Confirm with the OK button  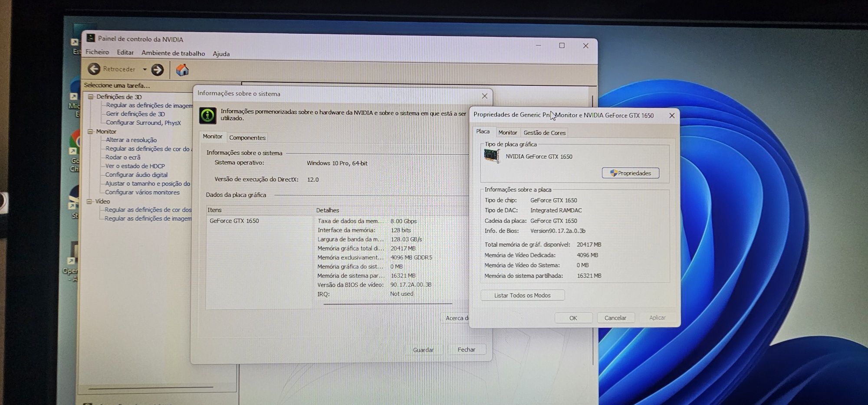pyautogui.click(x=573, y=318)
